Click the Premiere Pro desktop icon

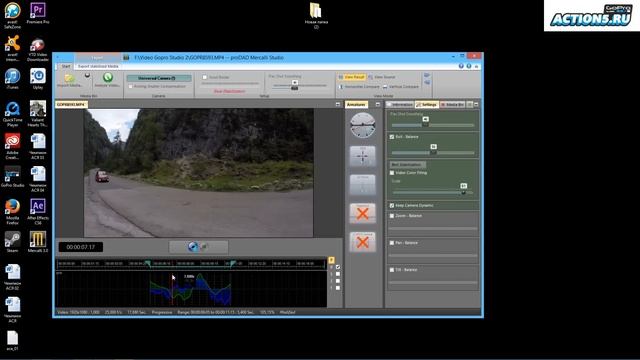(38, 13)
